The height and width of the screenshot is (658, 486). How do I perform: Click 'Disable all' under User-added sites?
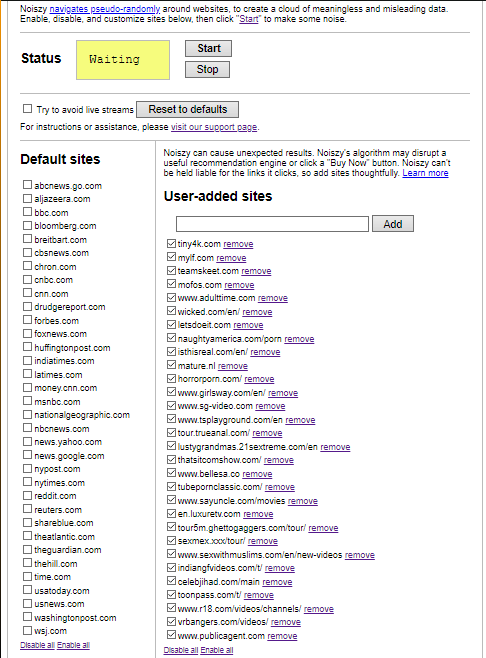coord(181,650)
